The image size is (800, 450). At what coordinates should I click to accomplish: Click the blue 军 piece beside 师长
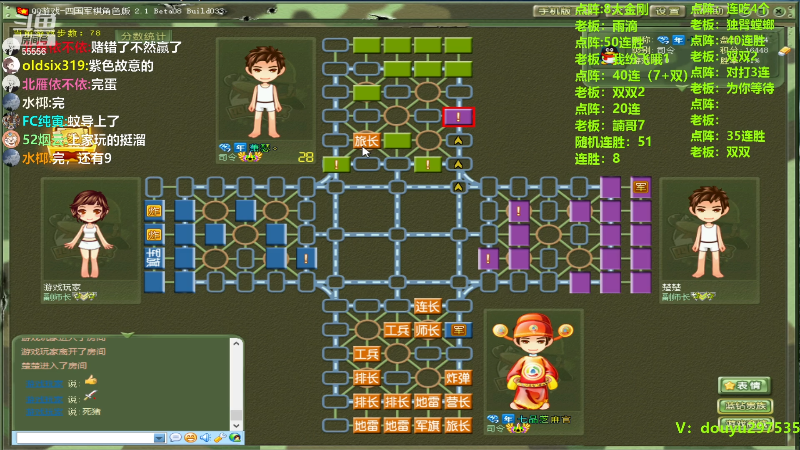458,330
